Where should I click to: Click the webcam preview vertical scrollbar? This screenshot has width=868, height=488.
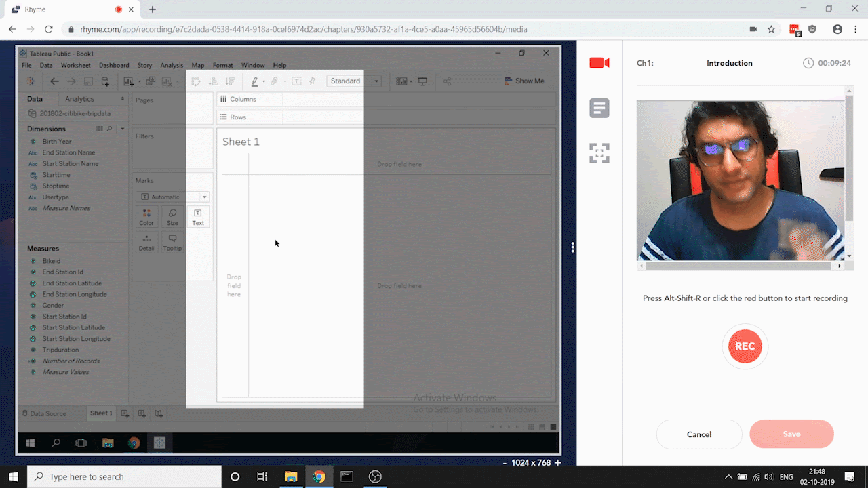coord(849,157)
